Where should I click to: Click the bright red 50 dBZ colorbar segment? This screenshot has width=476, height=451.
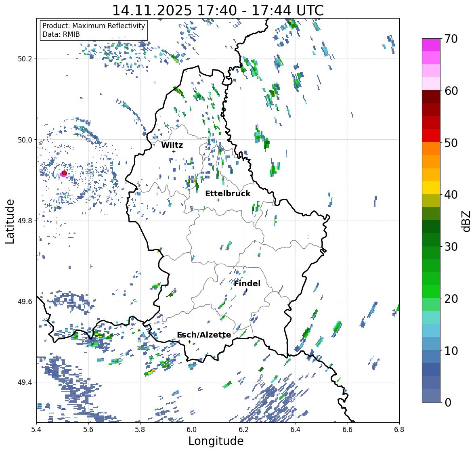pyautogui.click(x=431, y=136)
